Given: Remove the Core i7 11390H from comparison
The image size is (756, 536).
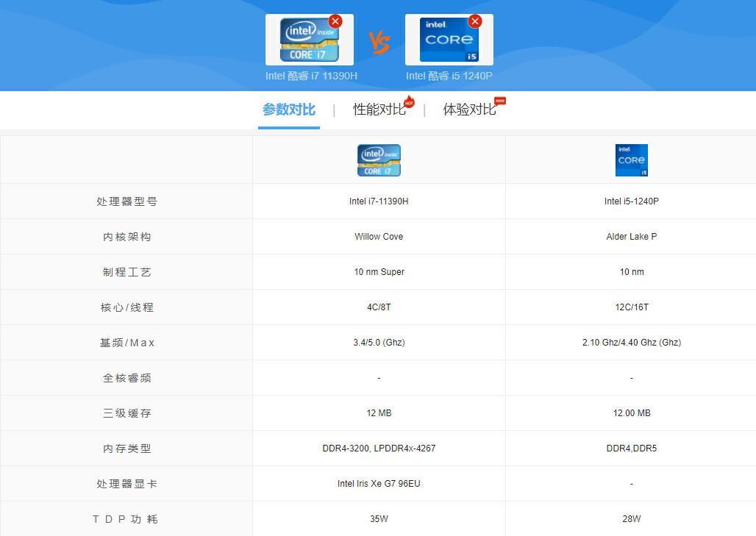Looking at the screenshot, I should click(335, 21).
